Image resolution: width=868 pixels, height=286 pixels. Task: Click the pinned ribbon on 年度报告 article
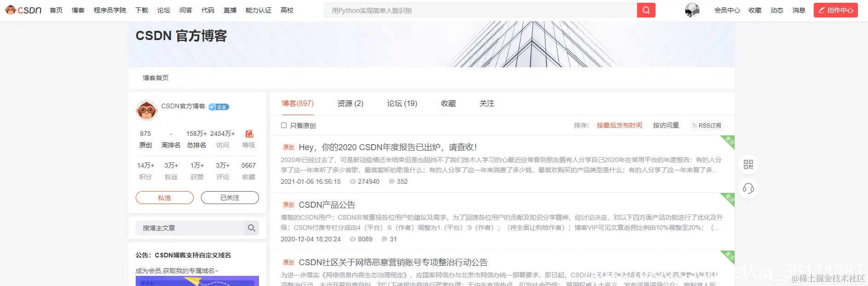pos(728,141)
